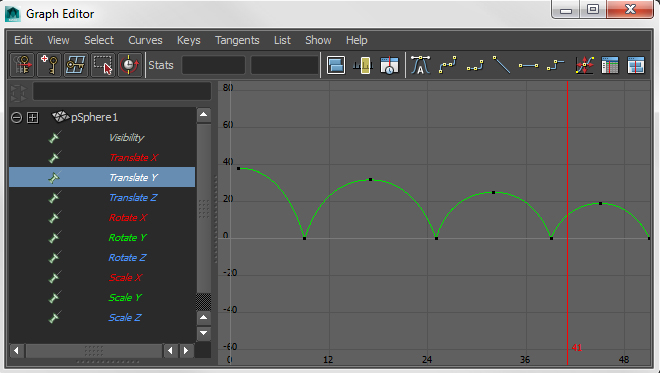Apply Stepped tangents
This screenshot has width=660, height=373.
point(555,65)
